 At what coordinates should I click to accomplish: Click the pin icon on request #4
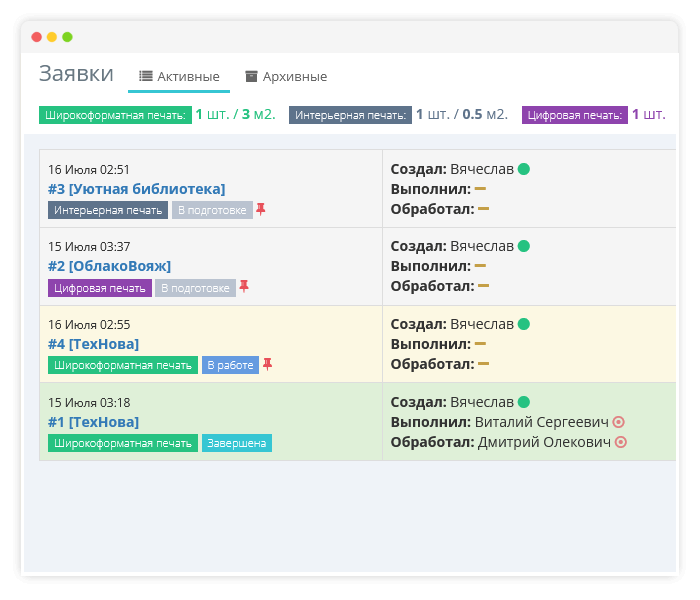(267, 364)
